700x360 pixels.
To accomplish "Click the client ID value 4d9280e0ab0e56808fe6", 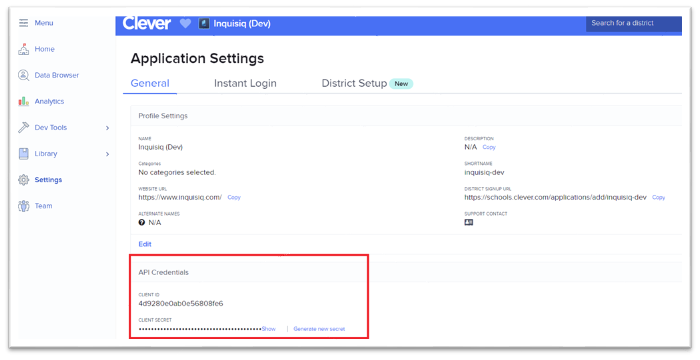I will [181, 304].
